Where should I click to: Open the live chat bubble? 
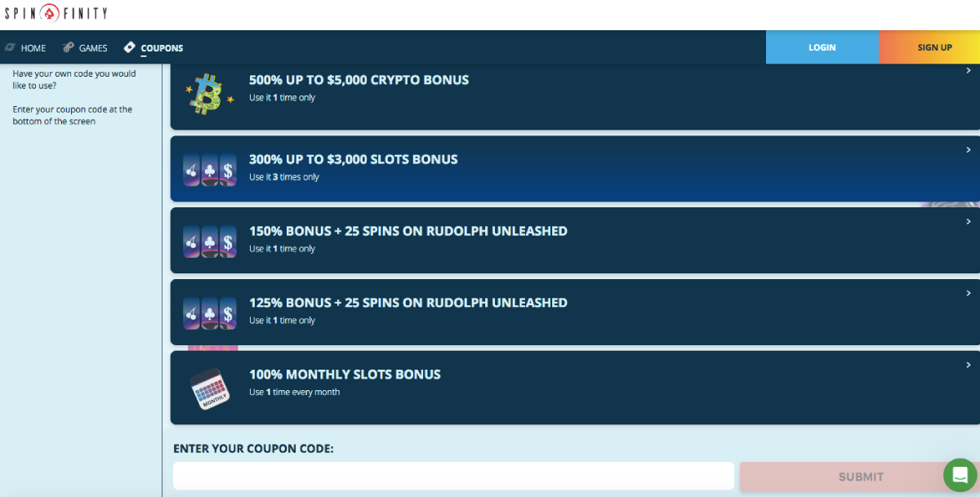(960, 474)
